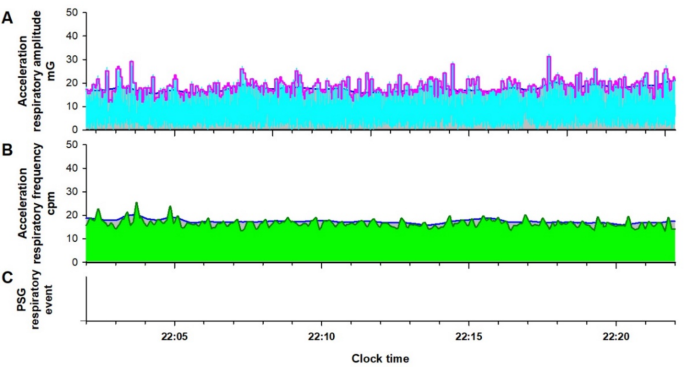The height and width of the screenshot is (367, 685).
Task: Click the 10 tick label in panel B
Action: pos(72,239)
